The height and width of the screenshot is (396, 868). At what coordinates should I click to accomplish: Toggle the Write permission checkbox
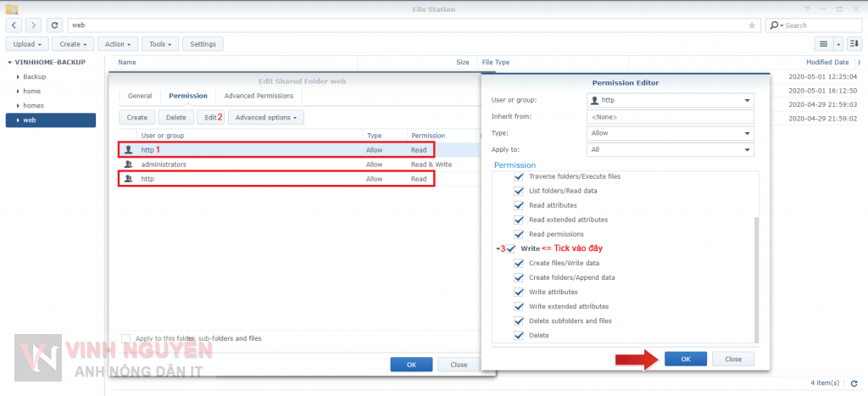(511, 248)
